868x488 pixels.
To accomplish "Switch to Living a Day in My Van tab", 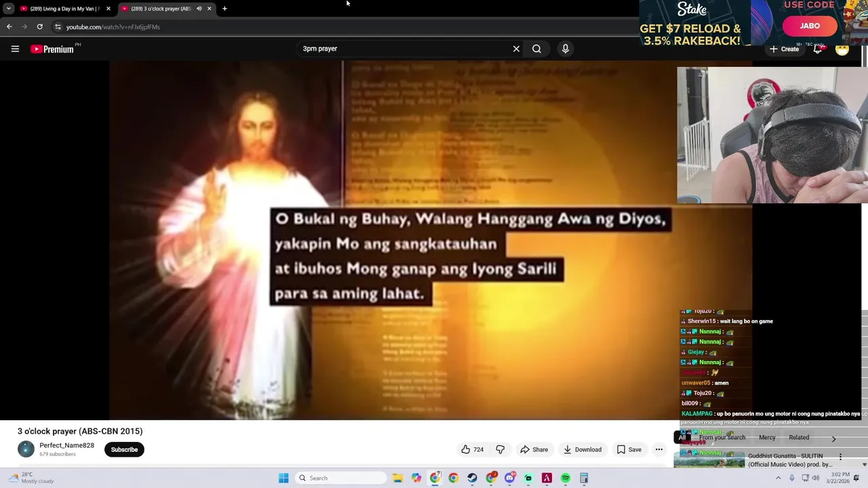I will pyautogui.click(x=64, y=9).
